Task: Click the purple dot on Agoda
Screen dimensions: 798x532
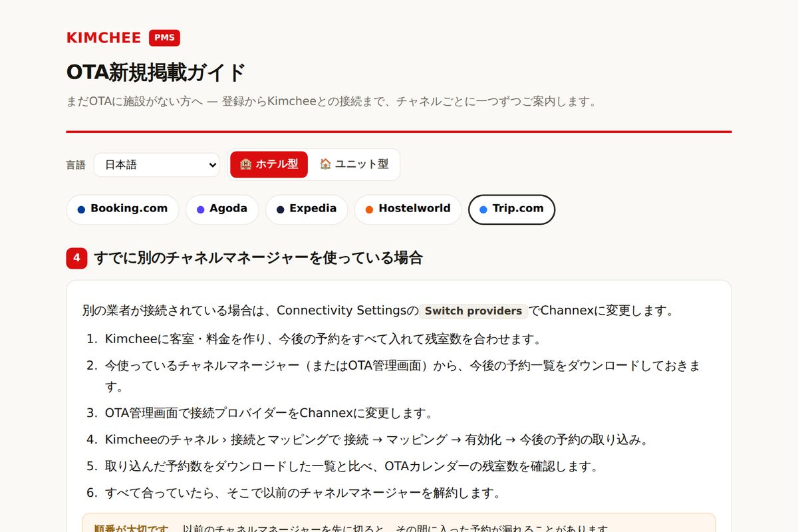Action: coord(200,209)
